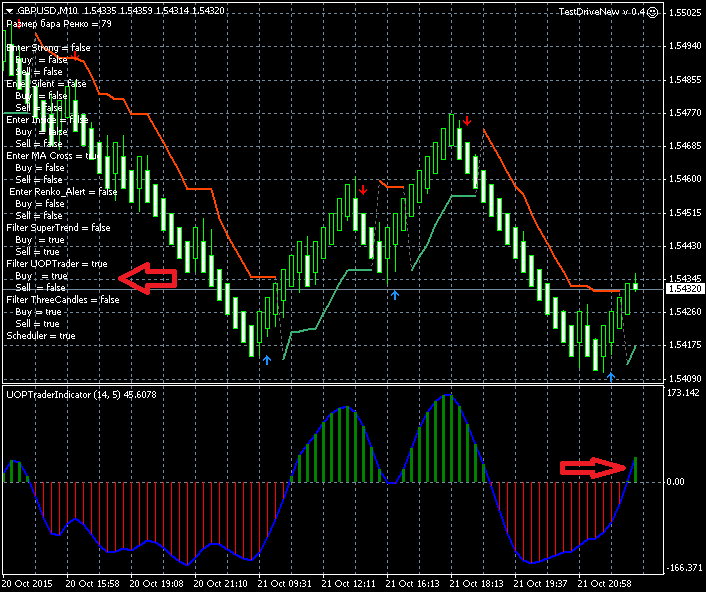Click the 21 Oct 12:11 time label
The height and width of the screenshot is (592, 706).
(x=348, y=584)
